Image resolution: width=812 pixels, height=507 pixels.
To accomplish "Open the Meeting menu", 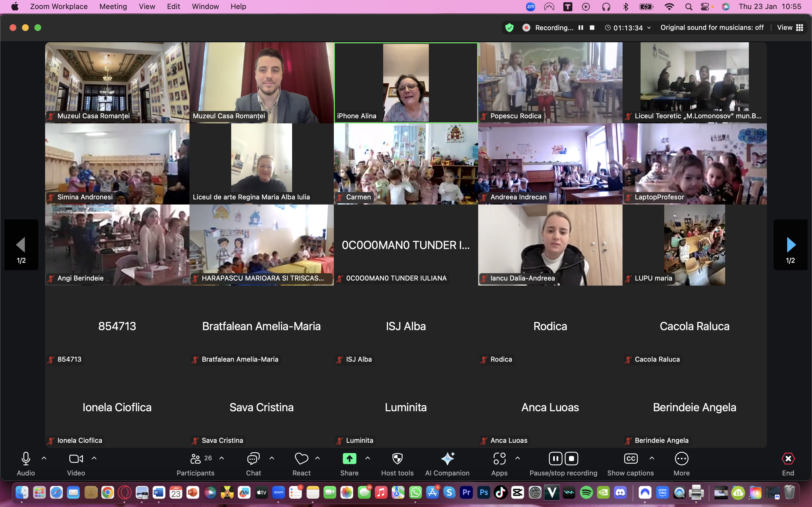I will pos(113,6).
